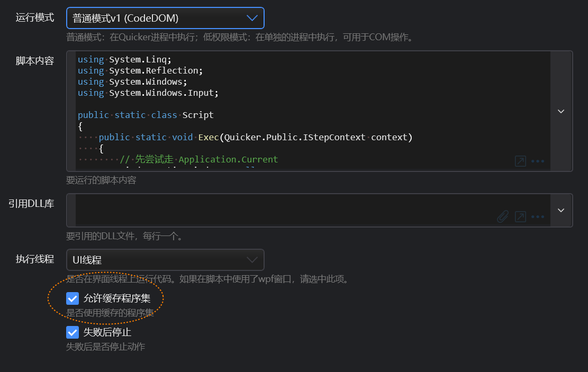Uncheck the 失败后停止 checkbox
The height and width of the screenshot is (372, 588).
[x=73, y=332]
